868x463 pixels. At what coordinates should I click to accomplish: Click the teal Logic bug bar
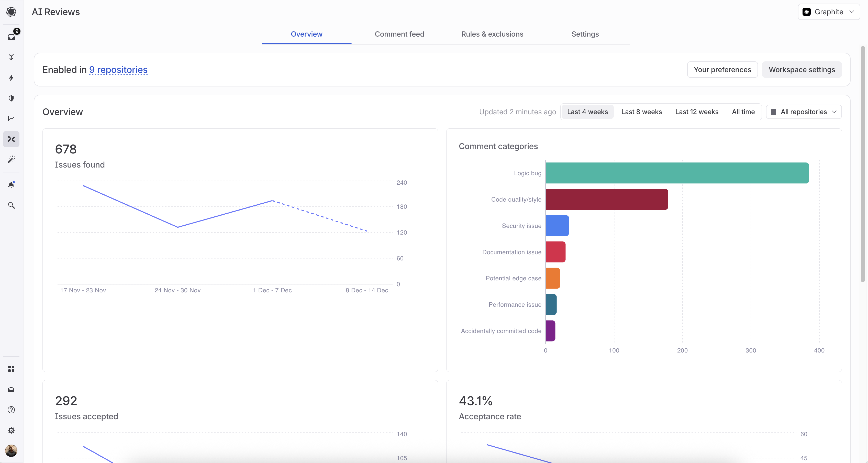point(677,173)
